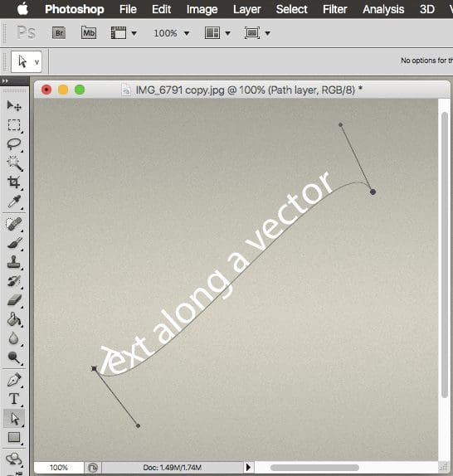
Task: Click the document proxy file icon
Action: 126,90
